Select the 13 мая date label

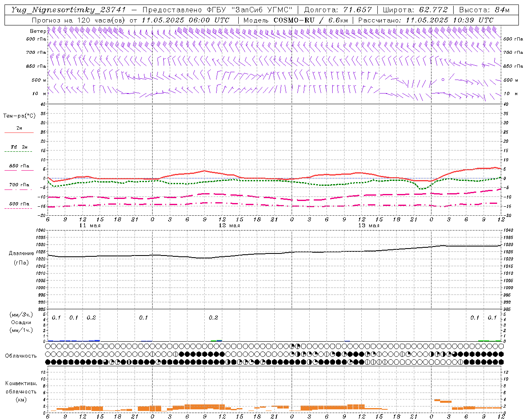pyautogui.click(x=369, y=226)
